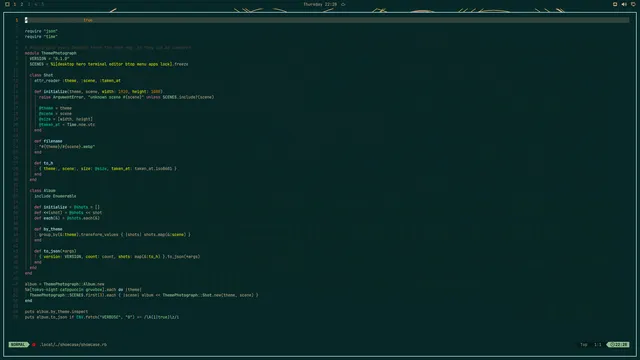Click the 'ThemePhotograph::SCENES.first(3).each' line

point(144,295)
